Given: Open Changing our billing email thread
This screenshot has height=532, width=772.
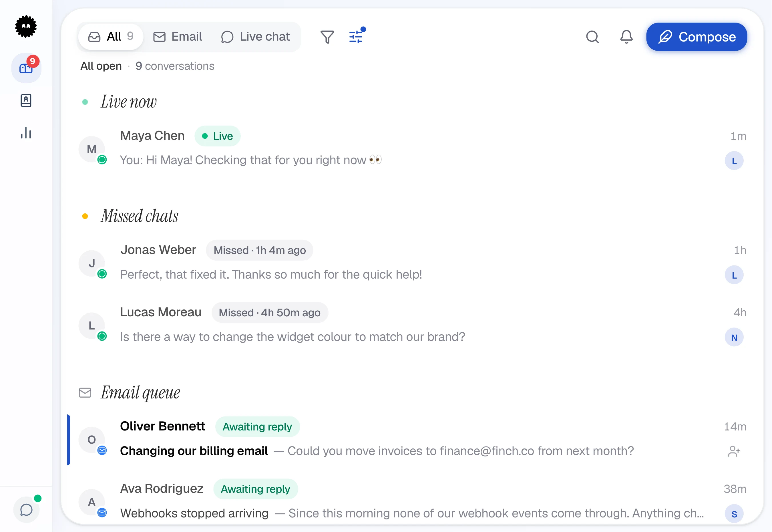Looking at the screenshot, I should 413,439.
